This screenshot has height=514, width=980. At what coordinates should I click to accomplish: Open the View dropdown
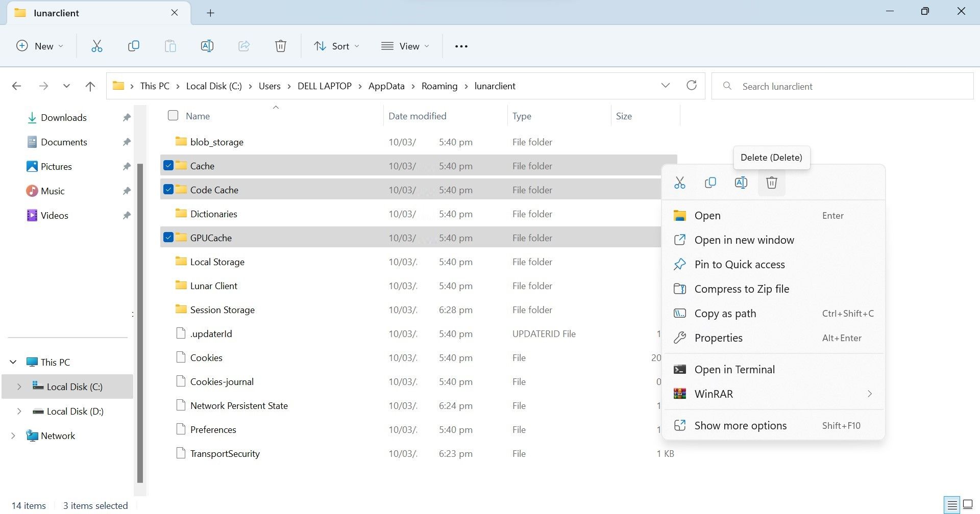[x=405, y=46]
